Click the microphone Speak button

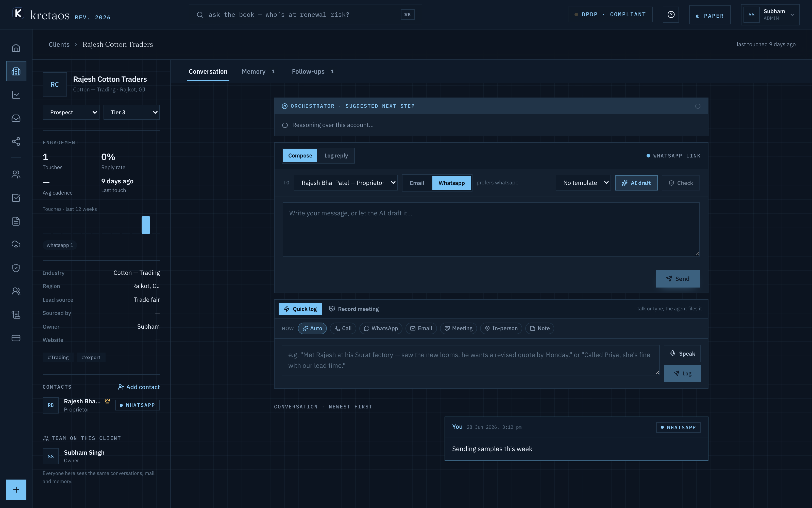coord(682,354)
